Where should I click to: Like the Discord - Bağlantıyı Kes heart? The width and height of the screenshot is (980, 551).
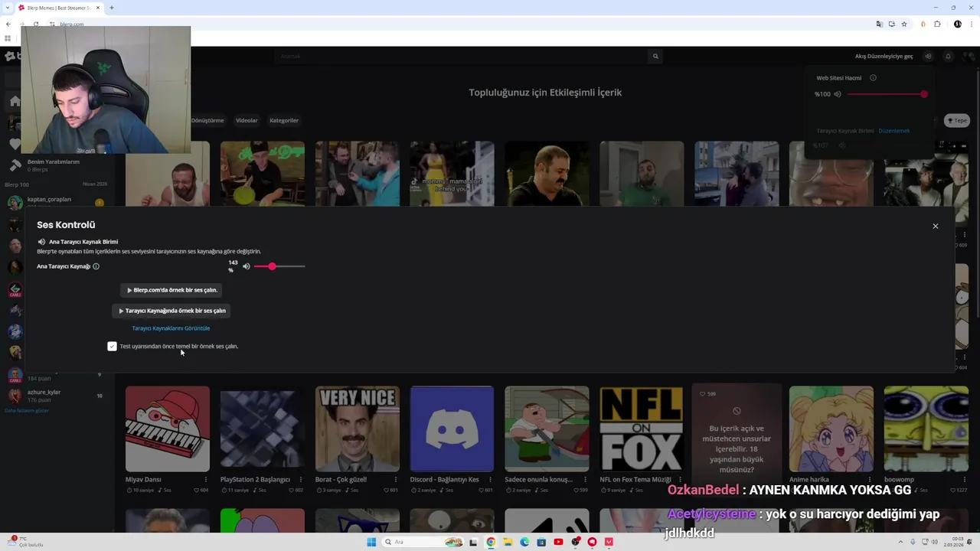[482, 490]
